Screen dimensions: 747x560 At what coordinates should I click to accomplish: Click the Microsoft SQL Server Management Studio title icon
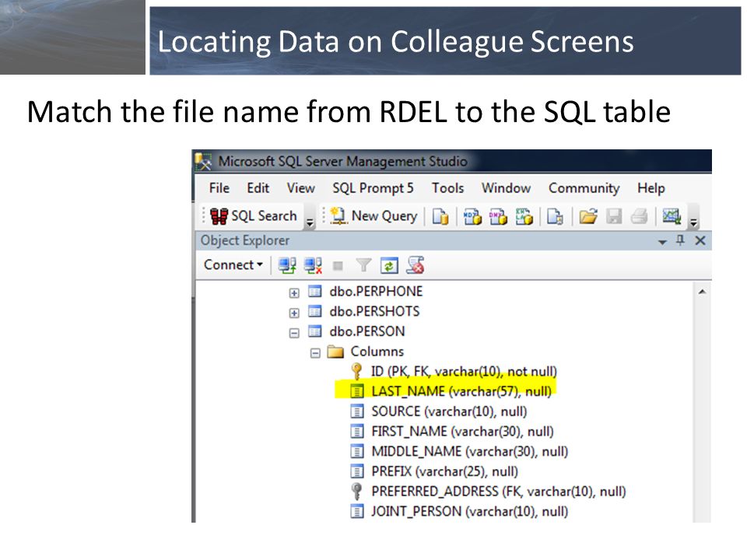click(203, 162)
